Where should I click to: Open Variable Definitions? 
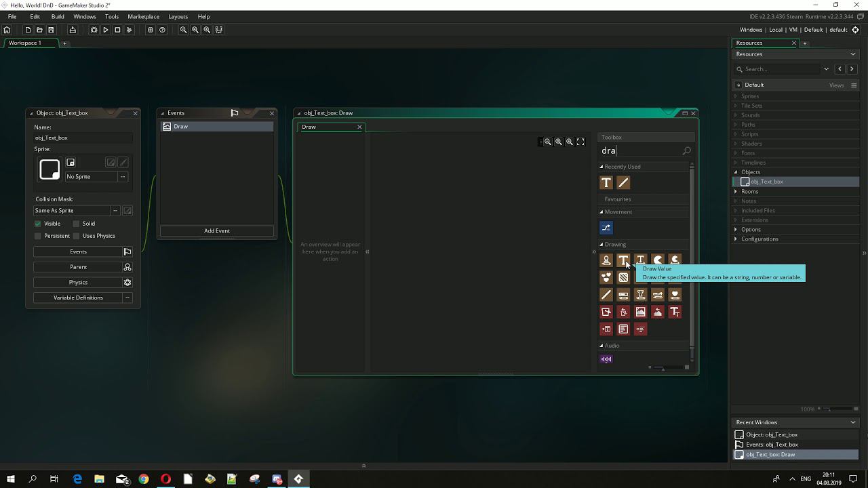(78, 298)
